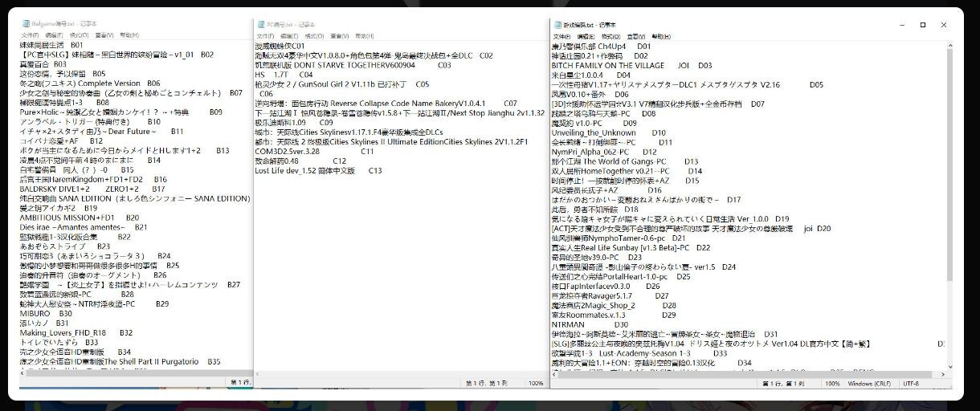Click the UTF-8 encoding status indicator
980x411 pixels.
tap(911, 384)
